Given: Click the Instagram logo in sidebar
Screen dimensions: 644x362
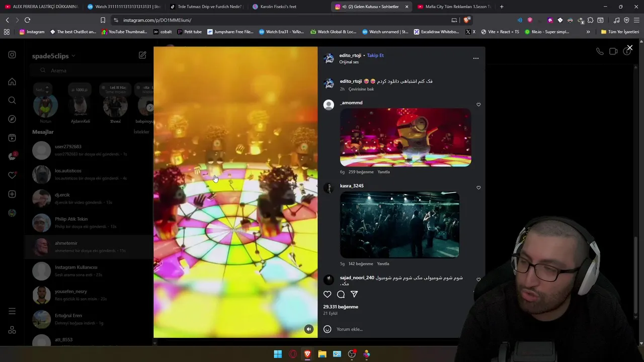Looking at the screenshot, I should click(12, 55).
